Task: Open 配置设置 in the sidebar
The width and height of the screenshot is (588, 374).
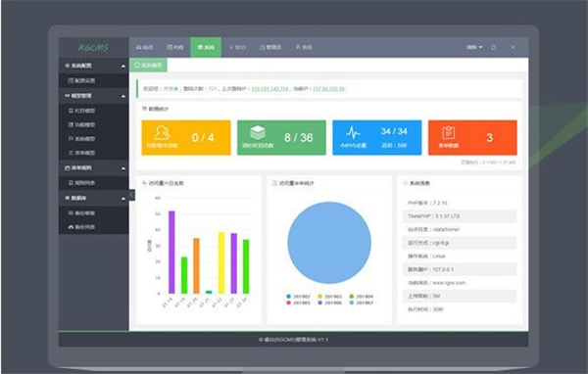Action: (x=93, y=80)
